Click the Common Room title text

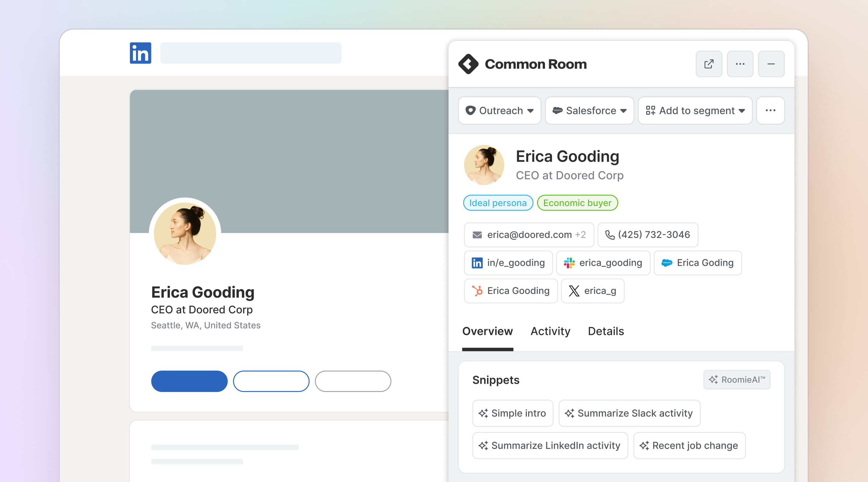pos(536,64)
